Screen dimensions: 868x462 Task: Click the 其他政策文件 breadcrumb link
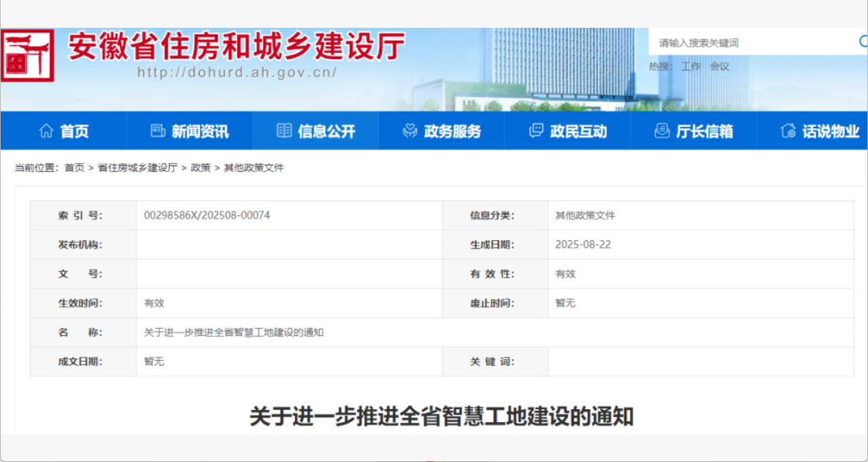254,168
